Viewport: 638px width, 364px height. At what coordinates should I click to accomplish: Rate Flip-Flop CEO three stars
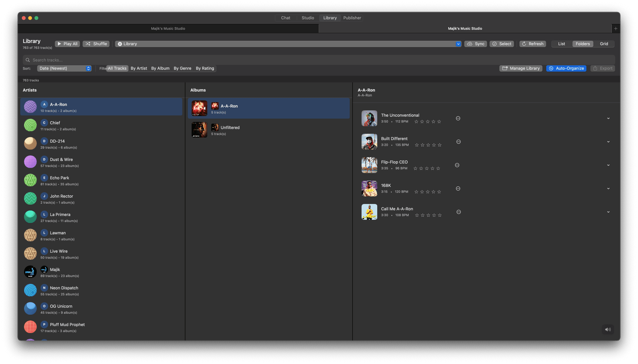point(427,168)
